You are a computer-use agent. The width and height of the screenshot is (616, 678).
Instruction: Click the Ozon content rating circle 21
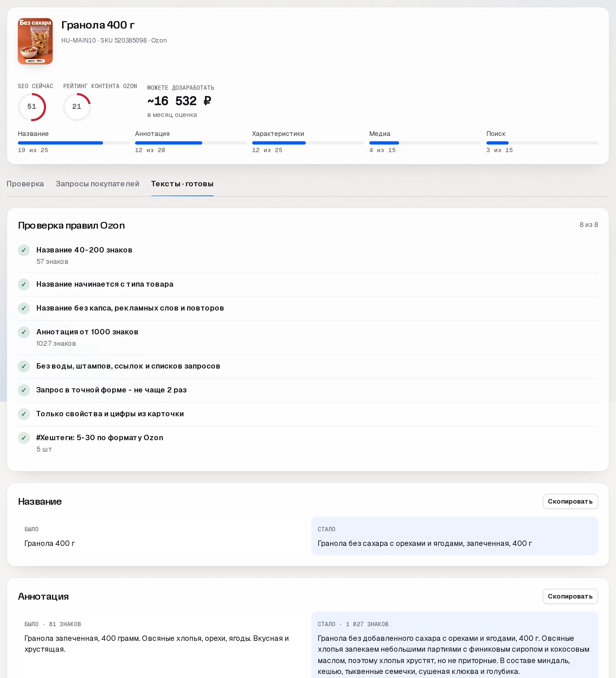pos(77,107)
